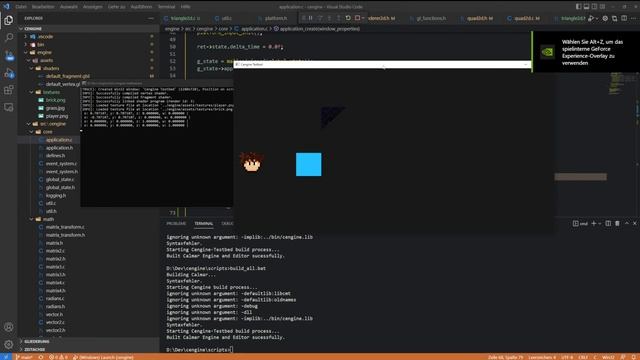Screen dimensions: 640x360
Task: Open the Manage gear icon
Action: (9, 344)
